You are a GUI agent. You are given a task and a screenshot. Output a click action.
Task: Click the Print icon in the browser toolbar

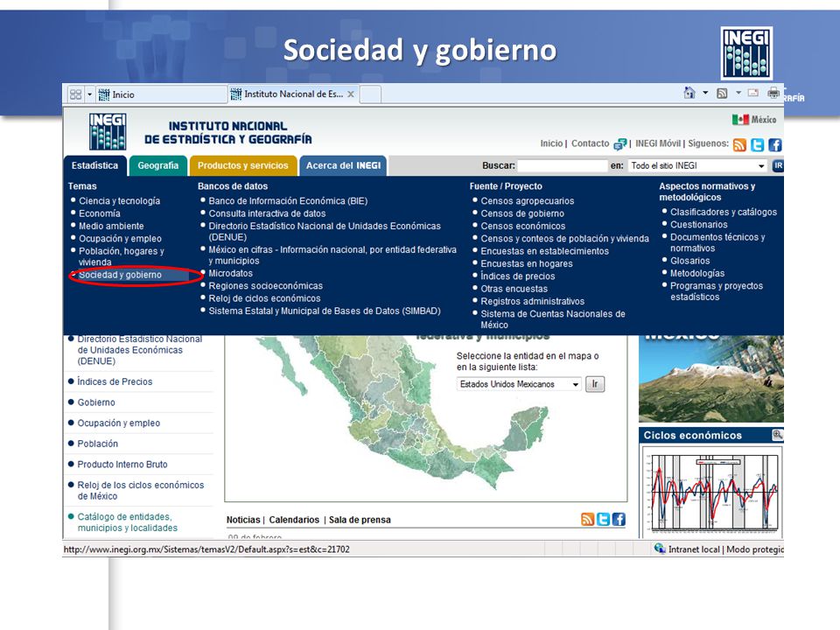click(773, 93)
